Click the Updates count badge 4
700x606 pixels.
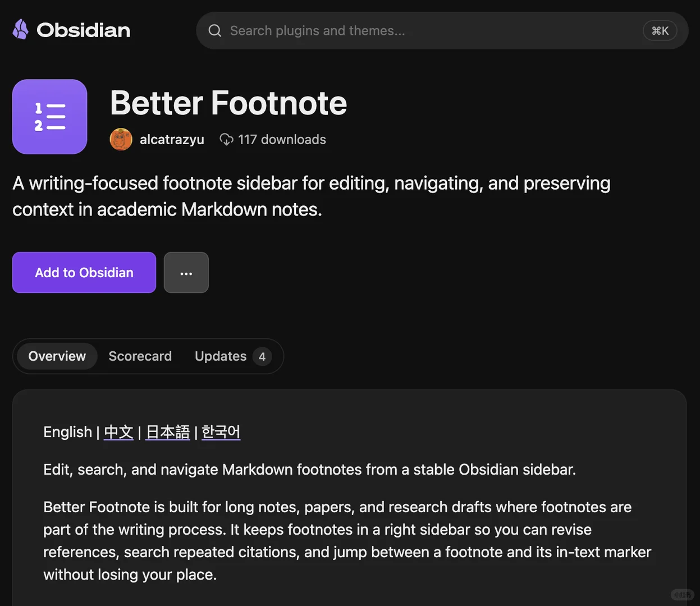click(x=262, y=356)
